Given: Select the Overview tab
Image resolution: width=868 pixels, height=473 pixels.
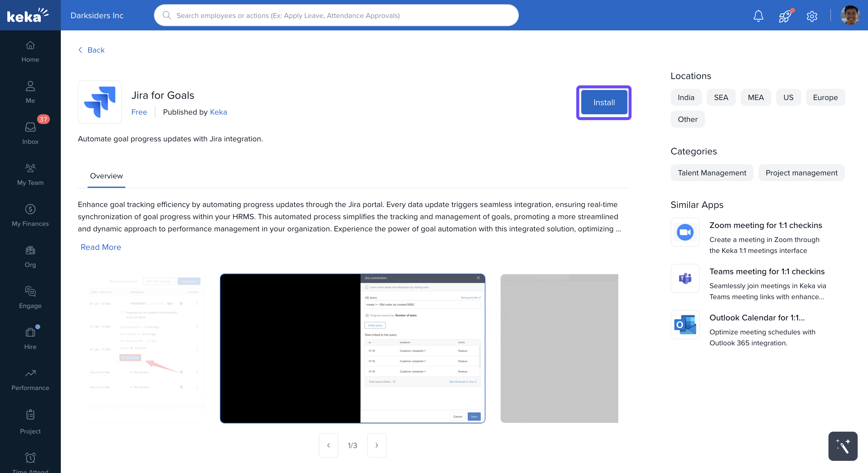Looking at the screenshot, I should click(x=106, y=176).
